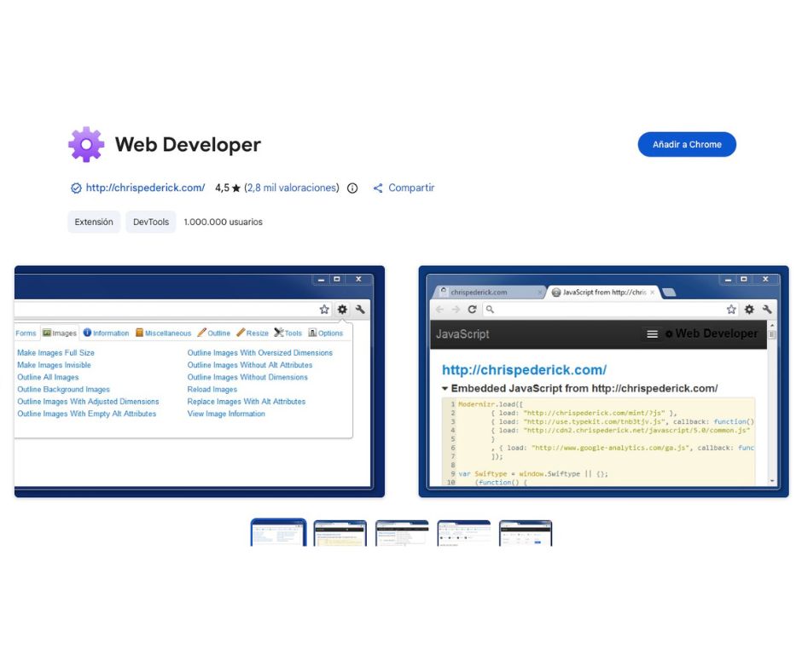The image size is (802, 672).
Task: Click the wrench icon beside the gear
Action: (359, 310)
